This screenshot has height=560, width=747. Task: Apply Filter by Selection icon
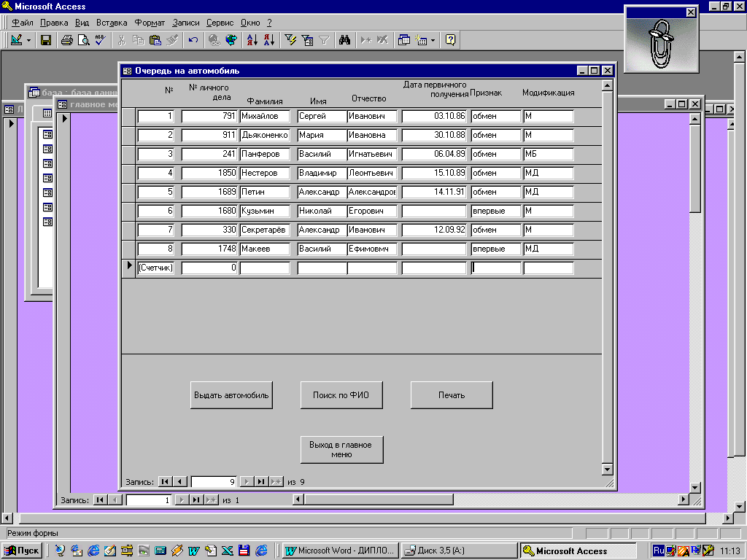coord(290,41)
